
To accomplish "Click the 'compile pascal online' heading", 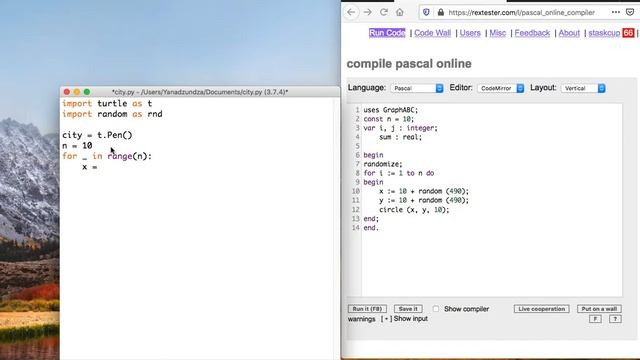I will pos(409,64).
